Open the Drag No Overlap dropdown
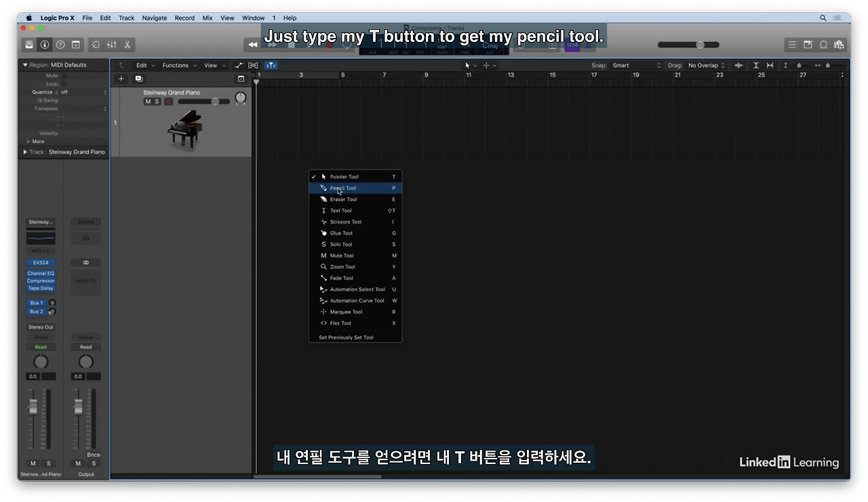This screenshot has height=502, width=868. 707,66
